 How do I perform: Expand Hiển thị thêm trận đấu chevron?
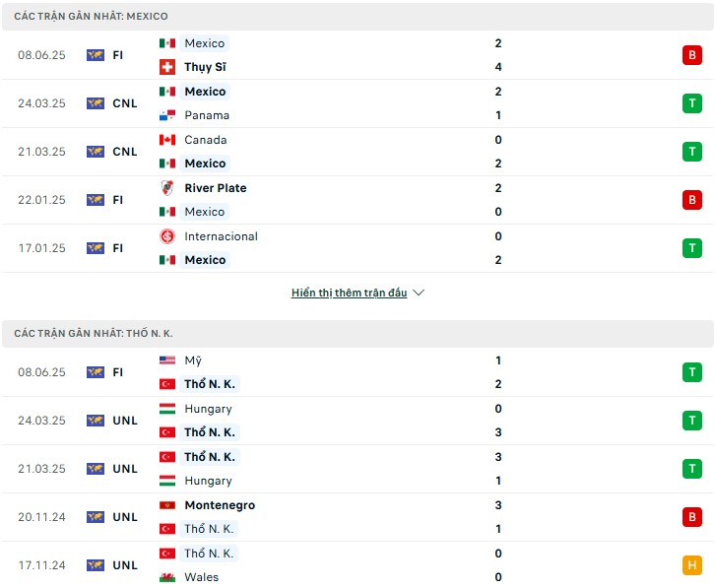tap(419, 293)
